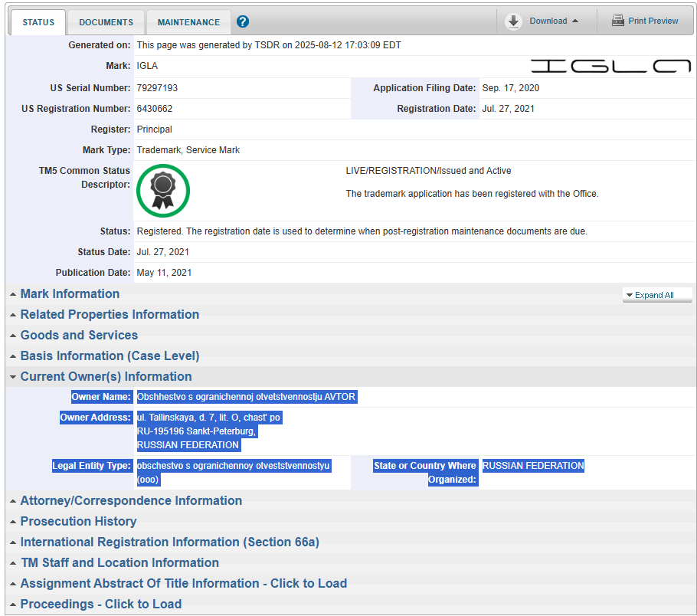Viewport: 697px width, 616px height.
Task: Expand the Prosecution History section
Action: pos(78,521)
